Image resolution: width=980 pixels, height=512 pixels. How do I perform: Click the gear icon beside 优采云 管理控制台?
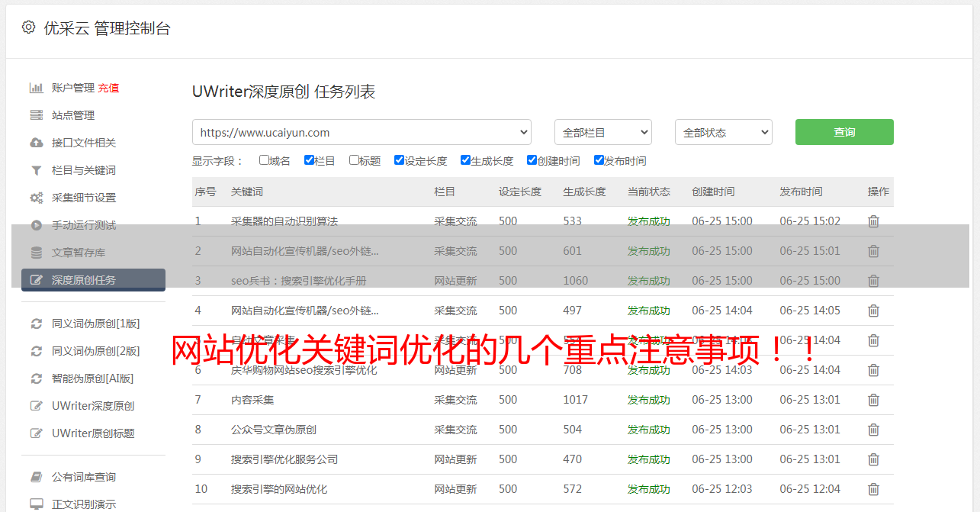(x=28, y=27)
